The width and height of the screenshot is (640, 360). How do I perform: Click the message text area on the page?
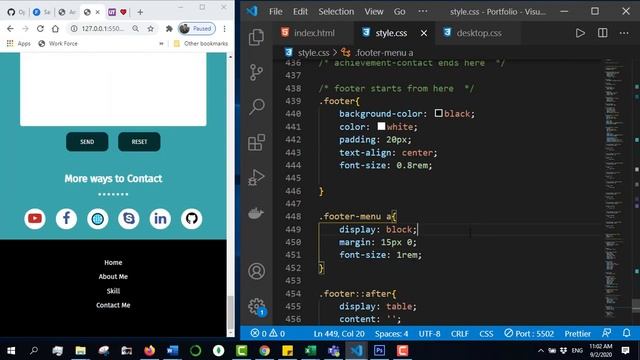113,89
